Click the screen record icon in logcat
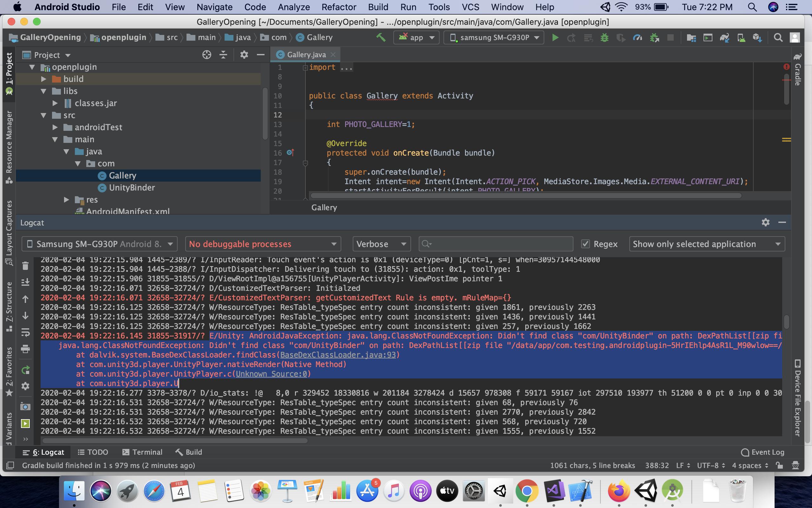Image resolution: width=812 pixels, height=508 pixels. (25, 423)
